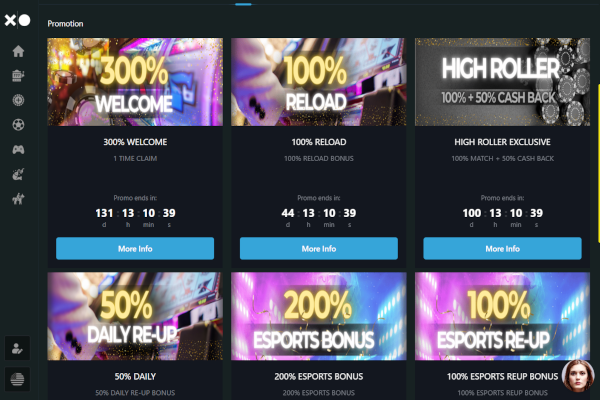Open the horse racing icon in the sidebar
This screenshot has height=400, width=600.
(18, 198)
